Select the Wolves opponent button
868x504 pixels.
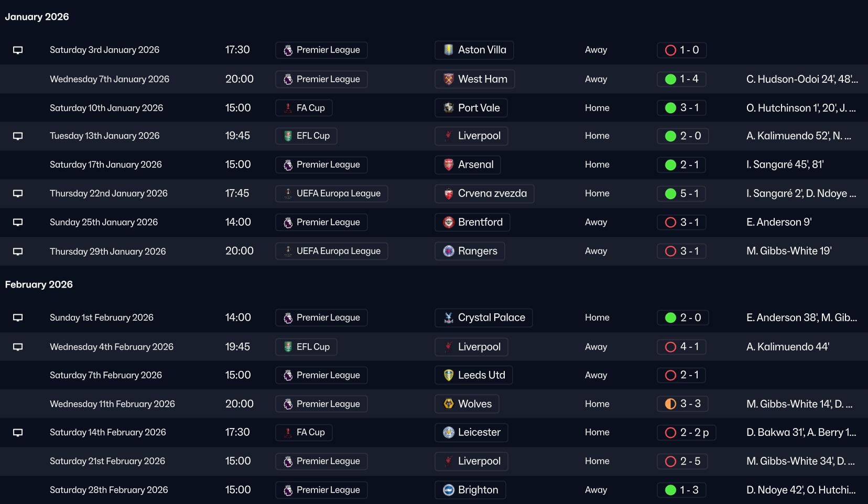click(466, 404)
